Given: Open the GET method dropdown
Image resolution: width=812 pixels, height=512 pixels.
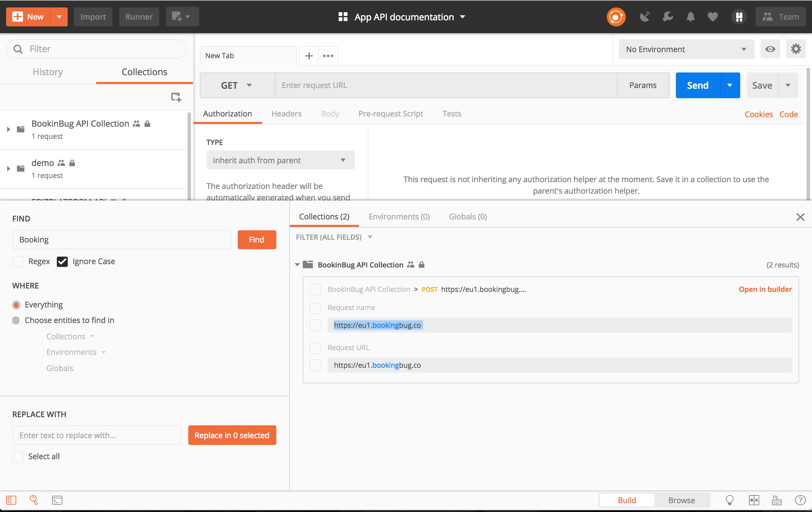Looking at the screenshot, I should click(237, 85).
